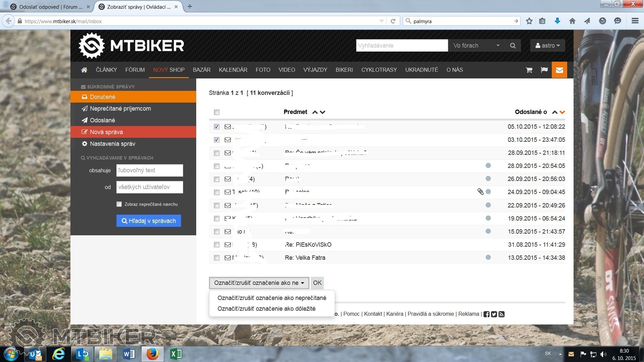Click the flag icon in navbar

click(544, 70)
